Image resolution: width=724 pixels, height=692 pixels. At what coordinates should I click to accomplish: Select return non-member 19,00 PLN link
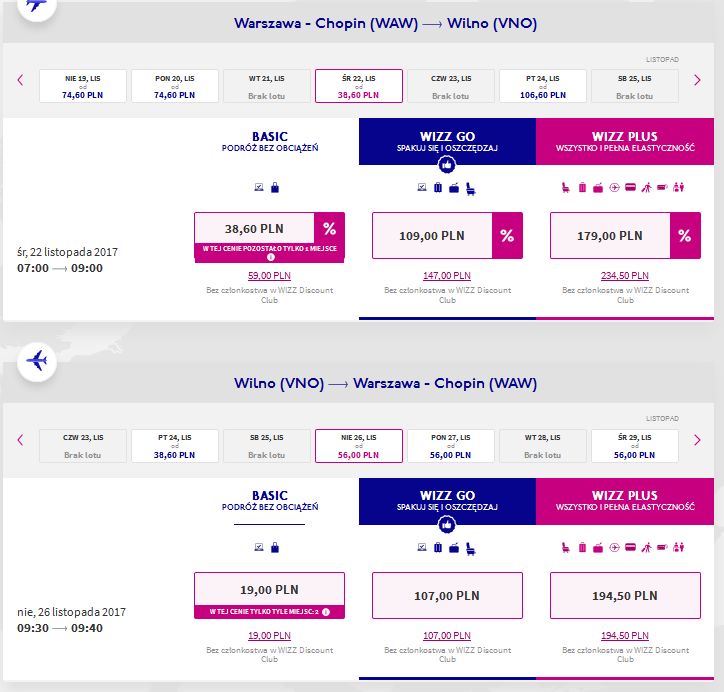pos(269,636)
